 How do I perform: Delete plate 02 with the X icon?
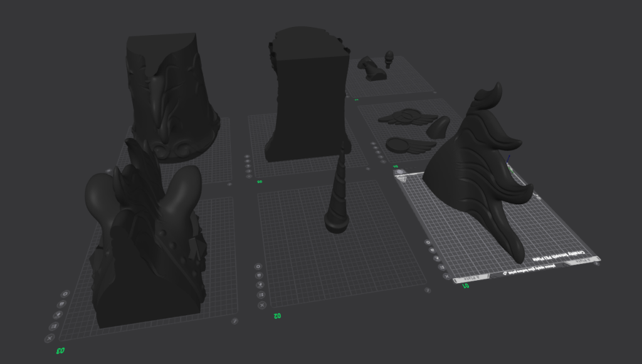(x=263, y=305)
